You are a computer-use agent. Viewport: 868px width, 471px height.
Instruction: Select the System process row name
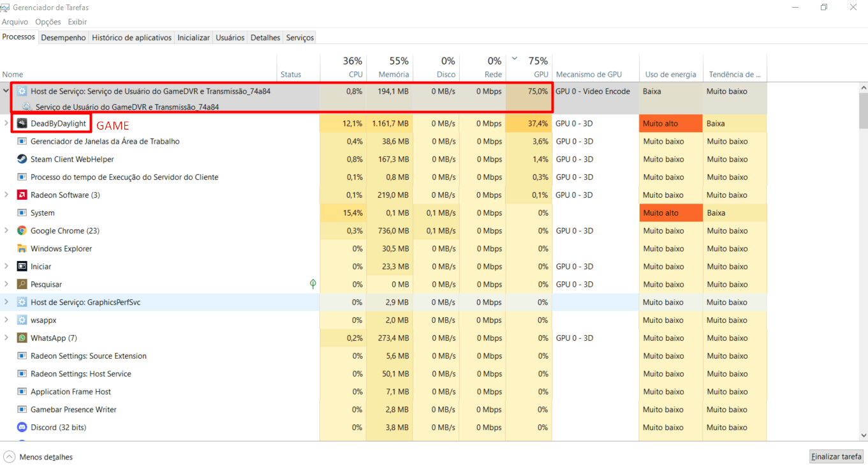click(x=43, y=213)
